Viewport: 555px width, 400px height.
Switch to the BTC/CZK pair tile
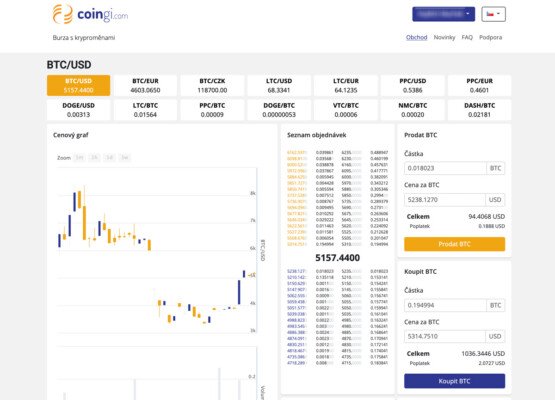212,85
